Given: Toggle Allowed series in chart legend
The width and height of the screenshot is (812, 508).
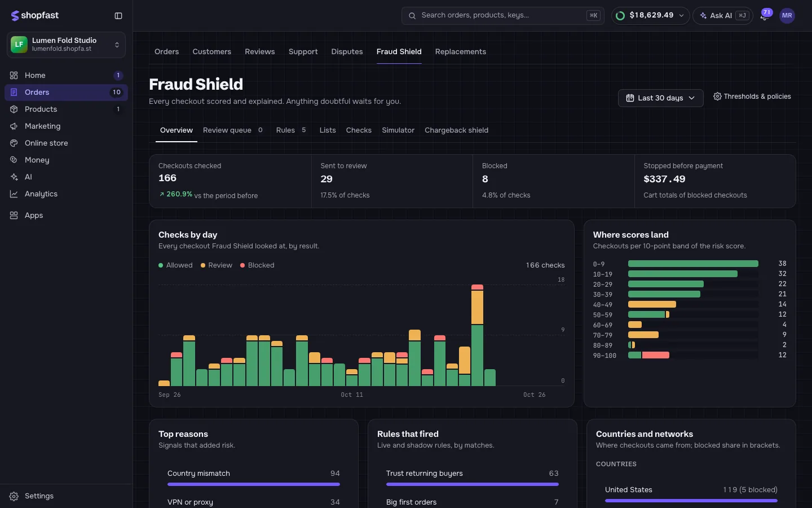Looking at the screenshot, I should (175, 265).
